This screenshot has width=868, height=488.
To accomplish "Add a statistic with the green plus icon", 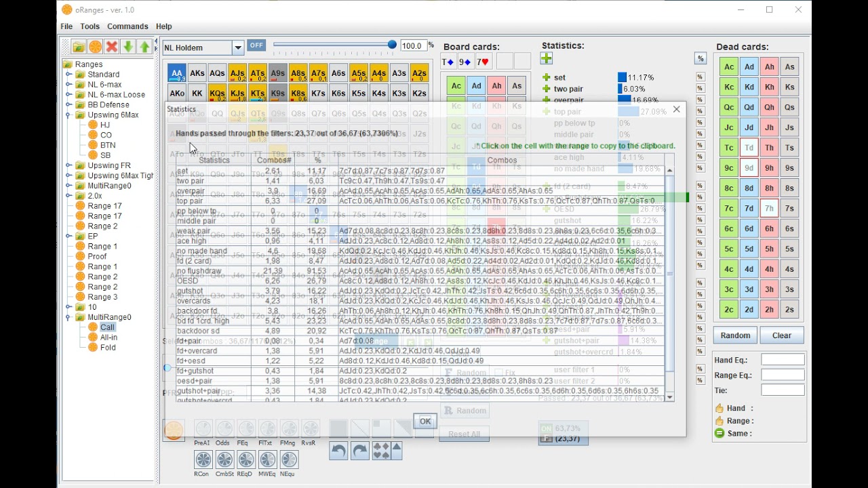I will [x=547, y=59].
